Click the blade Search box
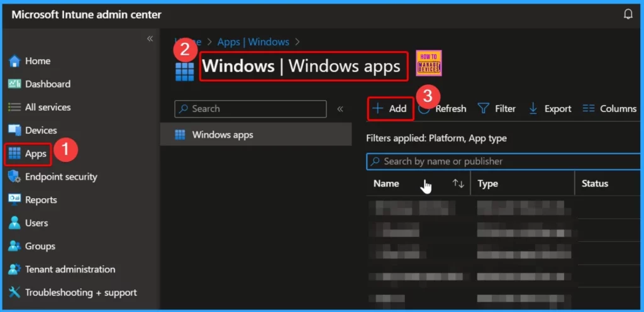Screen dimensions: 644x312 [250, 109]
